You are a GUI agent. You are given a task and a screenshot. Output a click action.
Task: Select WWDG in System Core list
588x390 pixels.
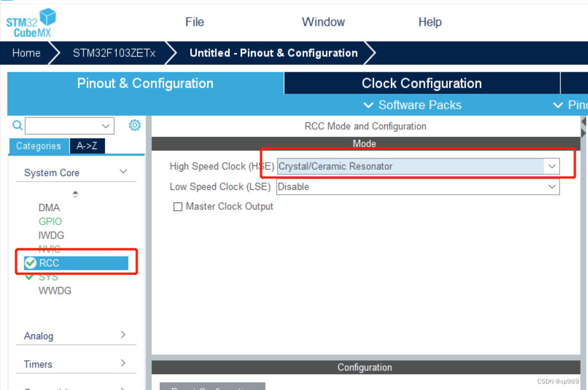coord(55,291)
